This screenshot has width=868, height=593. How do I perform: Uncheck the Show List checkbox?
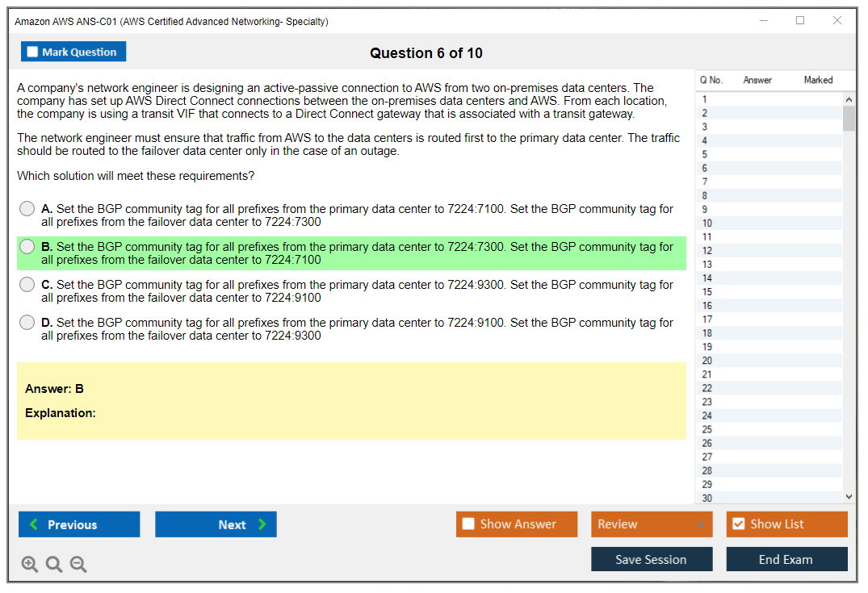738,524
